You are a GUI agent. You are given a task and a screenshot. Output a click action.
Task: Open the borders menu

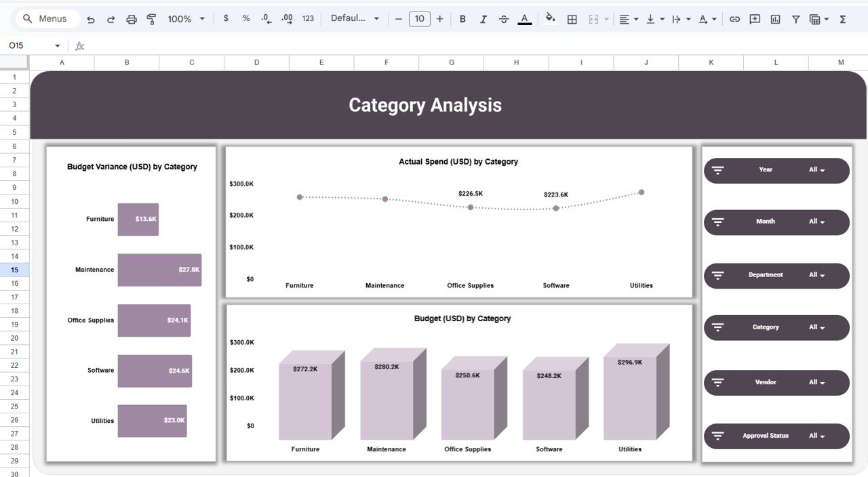pyautogui.click(x=572, y=18)
